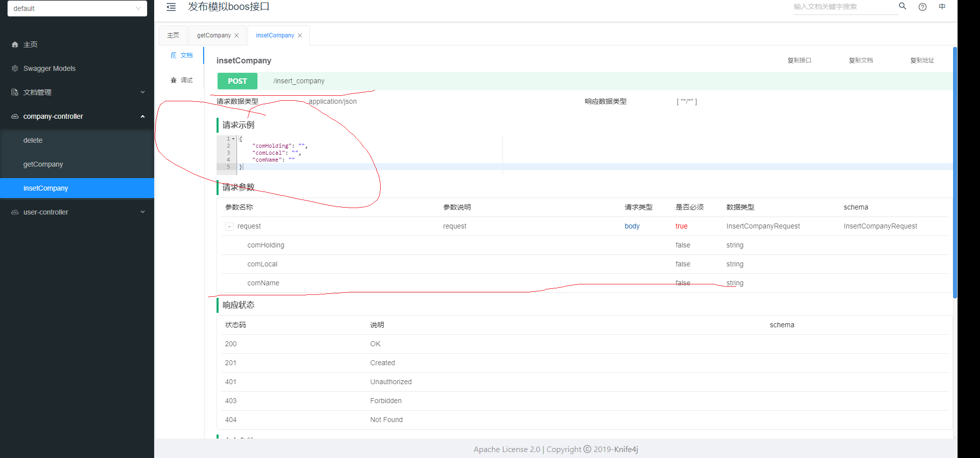Viewport: 980px width, 458px height.
Task: Click the 401 status code
Action: [231, 382]
